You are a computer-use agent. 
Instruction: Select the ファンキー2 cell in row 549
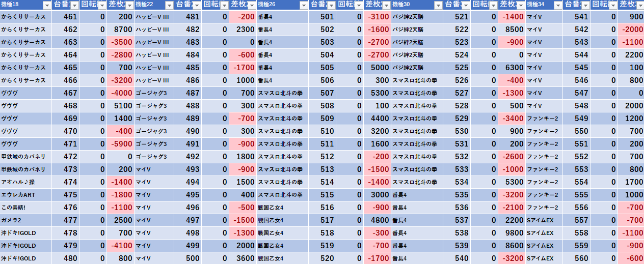click(544, 119)
